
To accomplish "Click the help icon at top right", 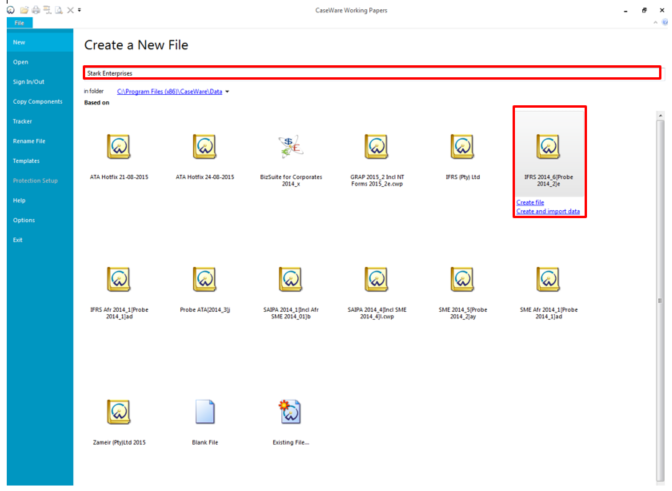I will click(x=665, y=23).
